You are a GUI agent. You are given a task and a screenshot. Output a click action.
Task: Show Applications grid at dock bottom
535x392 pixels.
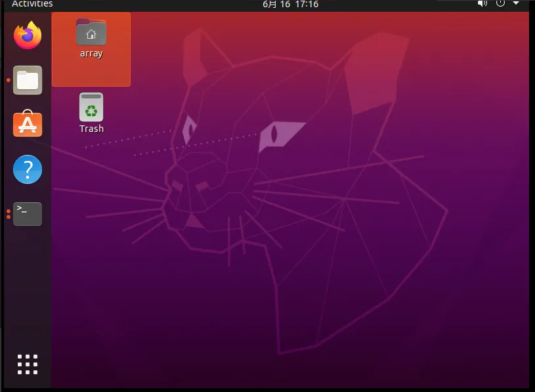pyautogui.click(x=28, y=364)
